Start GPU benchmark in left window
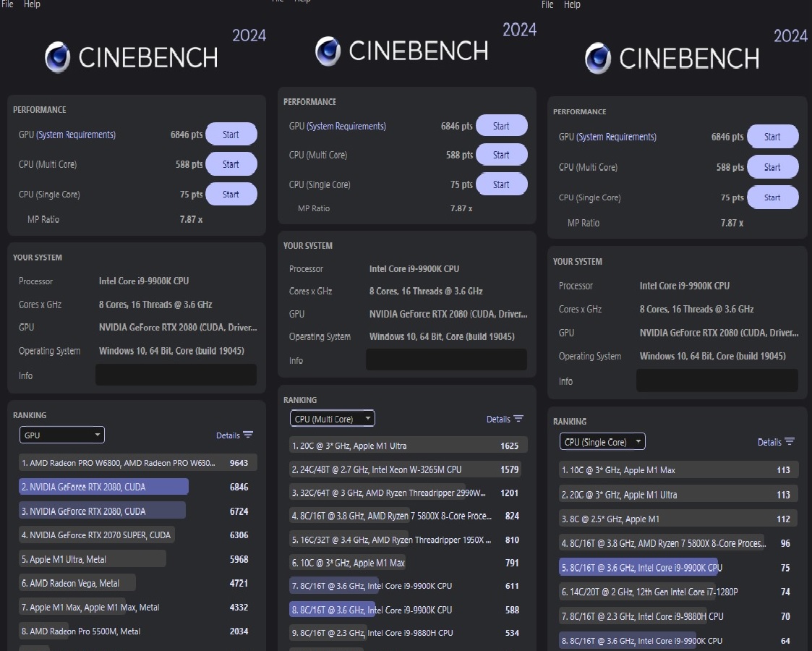812x651 pixels. (x=231, y=134)
